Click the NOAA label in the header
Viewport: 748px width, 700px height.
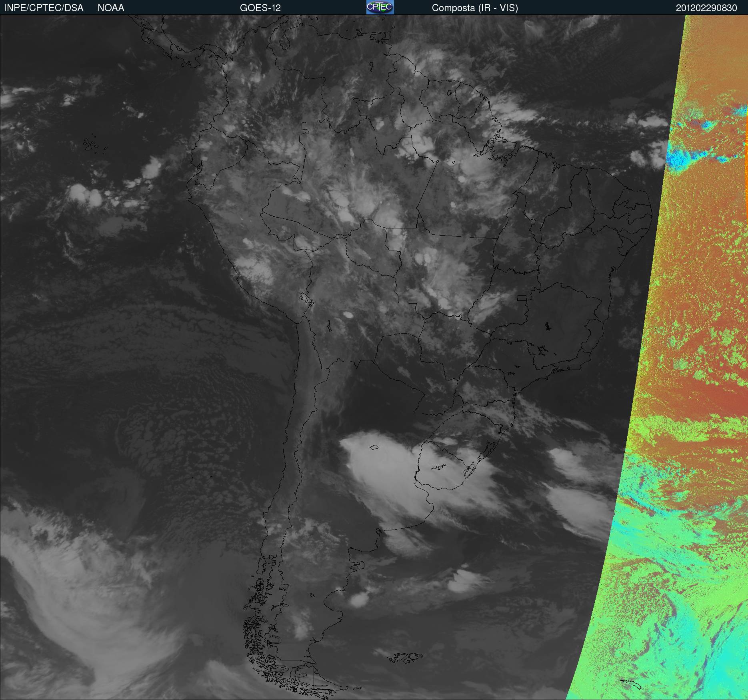(111, 8)
